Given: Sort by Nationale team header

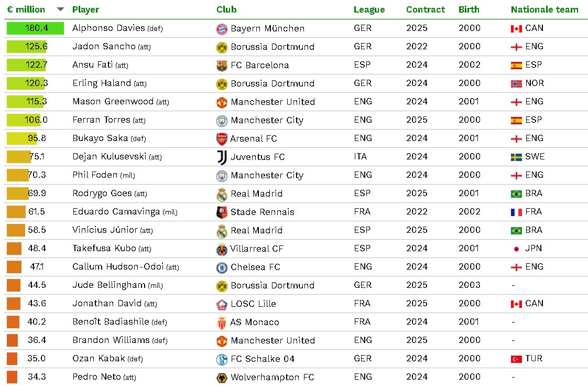Looking at the screenshot, I should [545, 9].
